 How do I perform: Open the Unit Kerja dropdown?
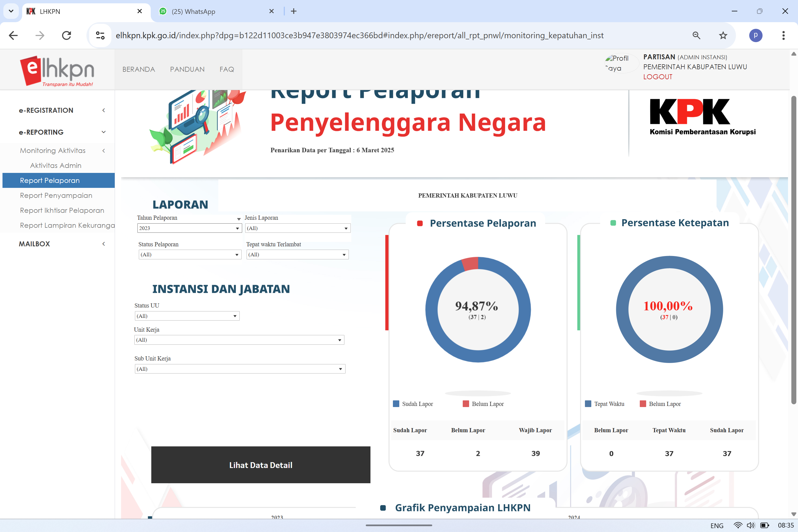239,340
